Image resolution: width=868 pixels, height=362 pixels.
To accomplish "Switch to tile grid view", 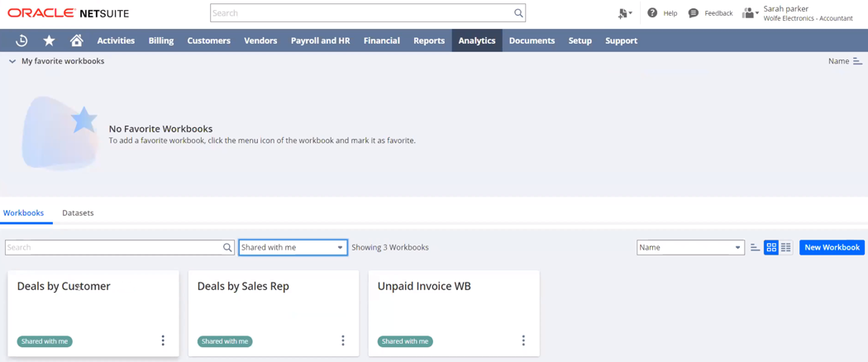I will pyautogui.click(x=771, y=247).
